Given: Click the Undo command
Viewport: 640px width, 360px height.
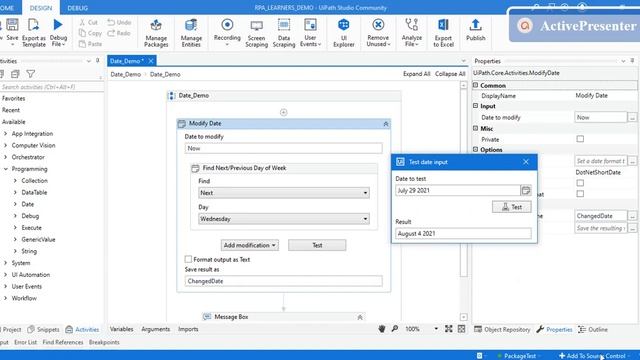Looking at the screenshot, I should tap(119, 22).
